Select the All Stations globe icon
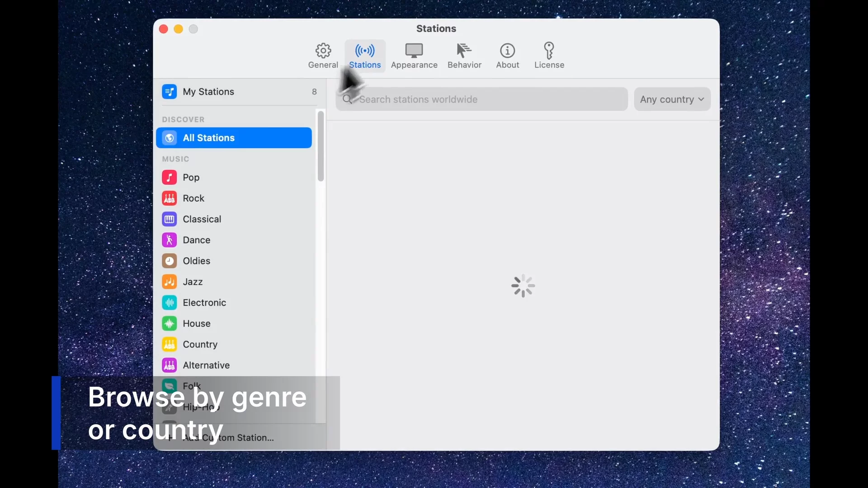 pos(170,138)
